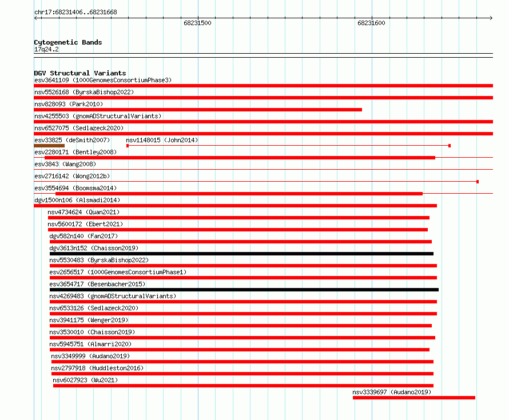Open nsv4255503 (gnomADStructuralVariants) label
The height and width of the screenshot is (420, 509).
(98, 116)
